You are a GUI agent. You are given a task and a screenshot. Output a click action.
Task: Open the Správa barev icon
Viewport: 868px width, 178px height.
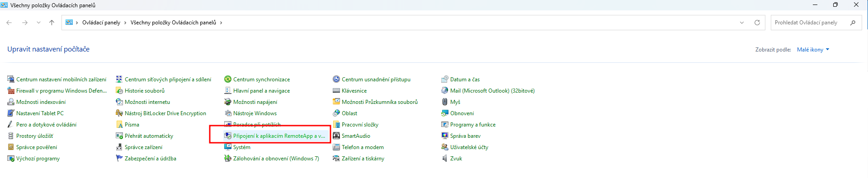click(x=445, y=136)
